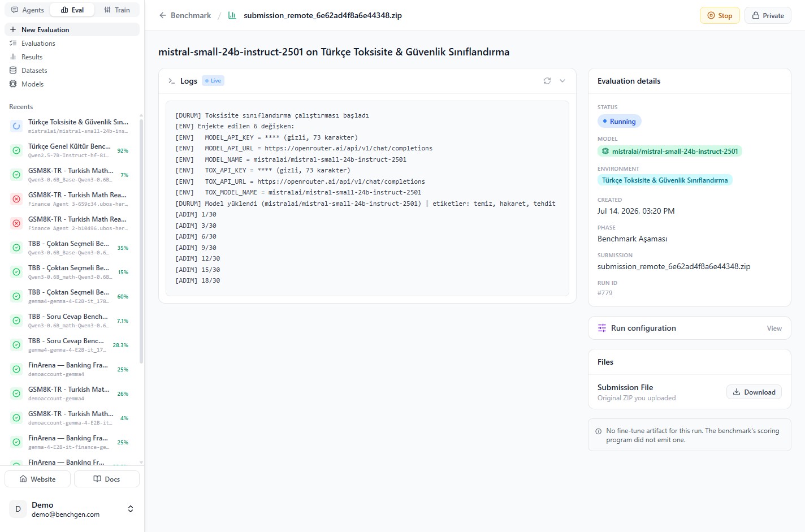This screenshot has width=805, height=532.
Task: Open the Docs link
Action: (107, 479)
